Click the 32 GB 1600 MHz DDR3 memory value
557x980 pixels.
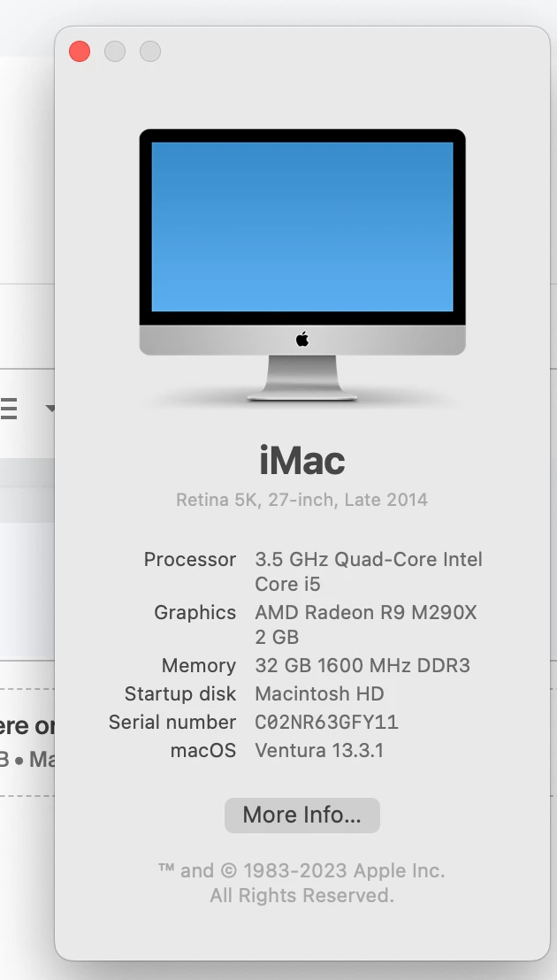(x=362, y=666)
